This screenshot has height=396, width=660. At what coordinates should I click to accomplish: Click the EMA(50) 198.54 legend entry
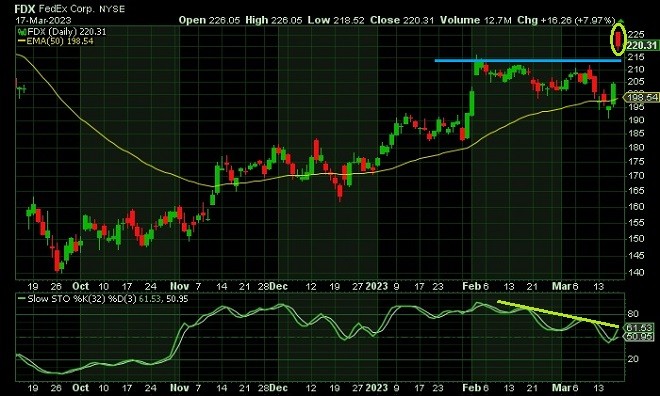click(60, 41)
